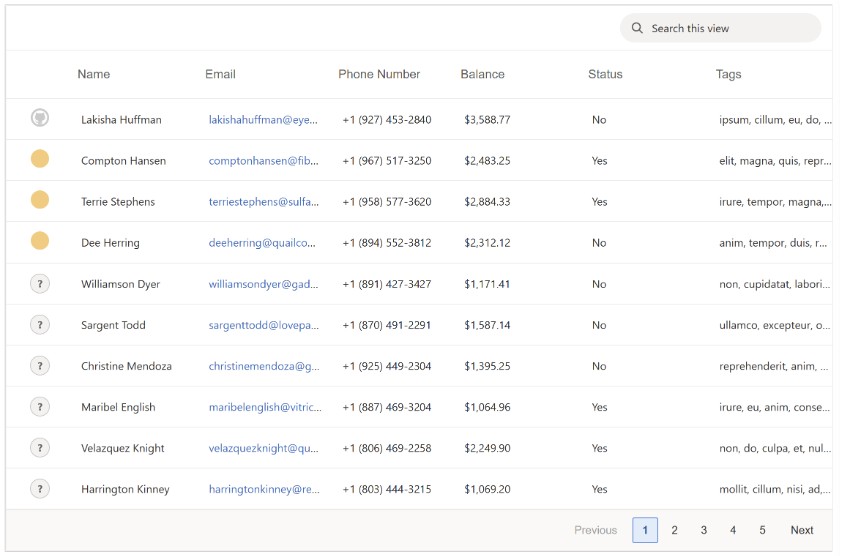
Task: Click Williamson Dyer's question mark avatar
Action: click(x=40, y=284)
